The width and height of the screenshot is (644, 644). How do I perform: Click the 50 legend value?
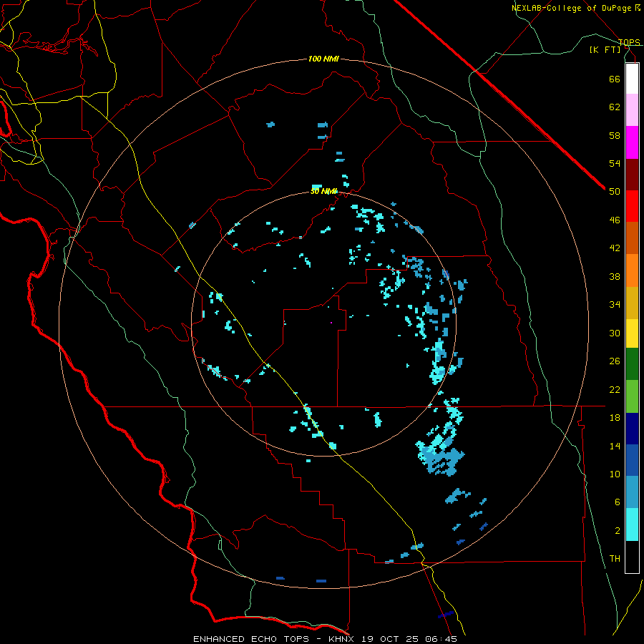(x=615, y=192)
